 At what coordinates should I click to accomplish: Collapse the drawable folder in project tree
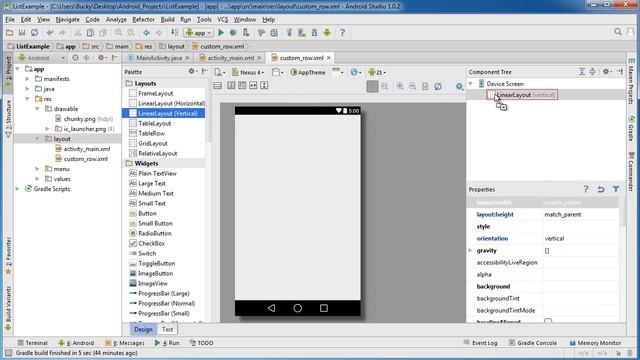click(x=37, y=109)
